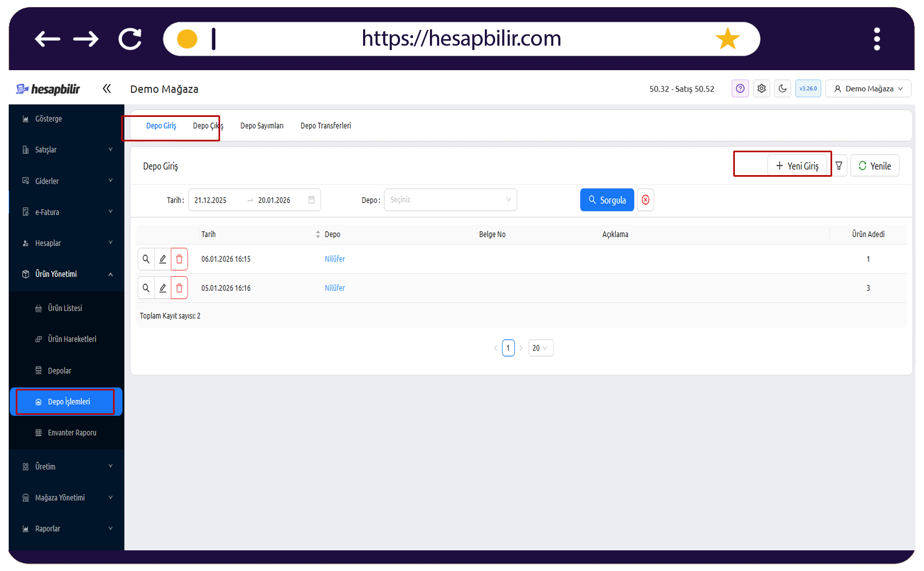
Task: Open the Tarih date range field
Action: [x=254, y=200]
